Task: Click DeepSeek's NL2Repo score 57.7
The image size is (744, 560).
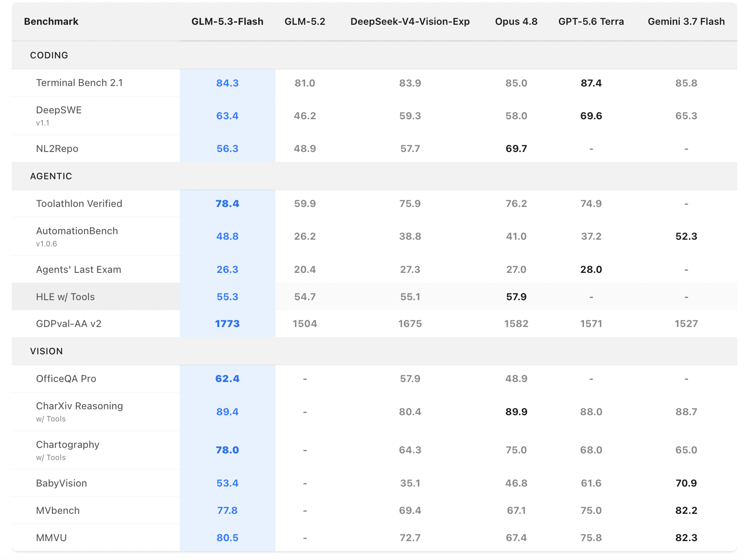Action: 410,149
